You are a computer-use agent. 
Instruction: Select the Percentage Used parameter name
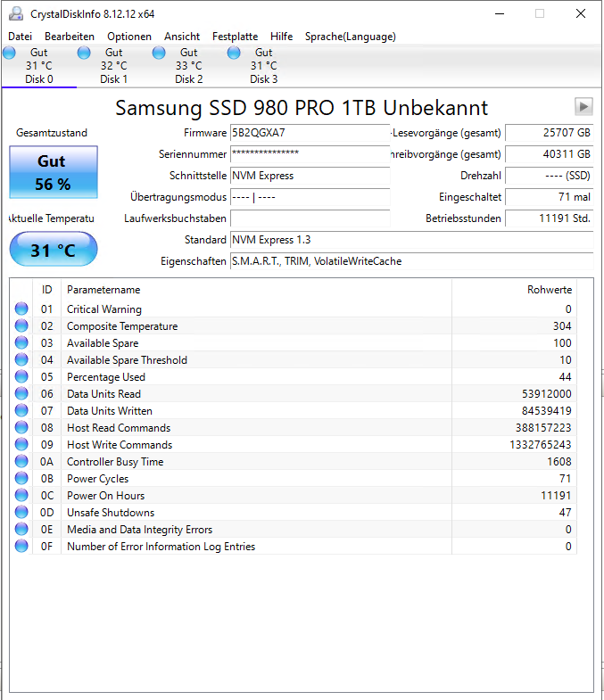point(106,377)
